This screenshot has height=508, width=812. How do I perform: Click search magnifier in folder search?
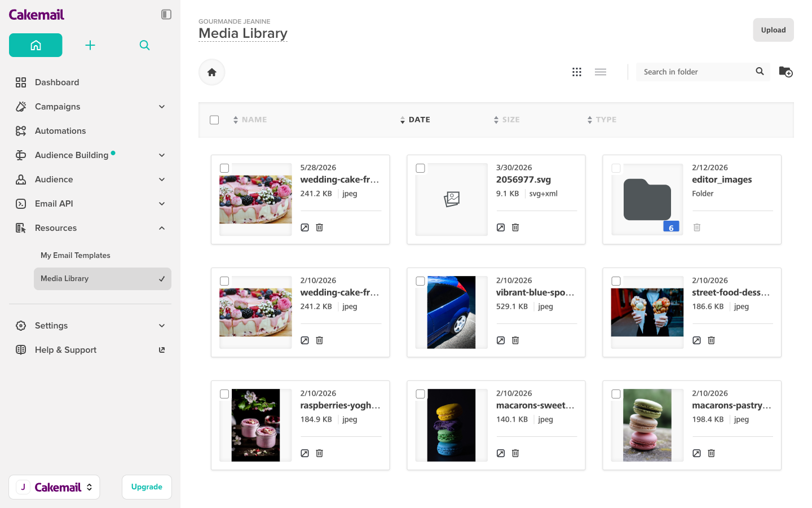coord(760,72)
